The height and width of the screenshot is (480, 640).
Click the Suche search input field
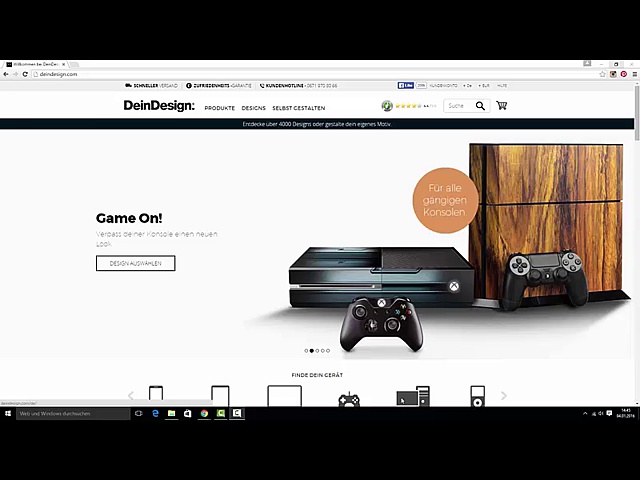coord(458,105)
